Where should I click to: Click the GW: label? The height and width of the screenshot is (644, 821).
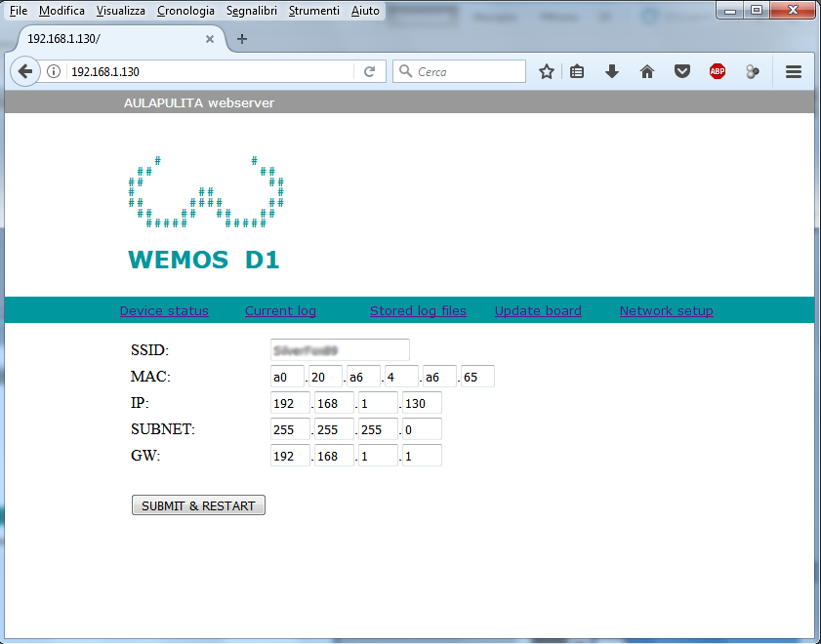coord(145,455)
